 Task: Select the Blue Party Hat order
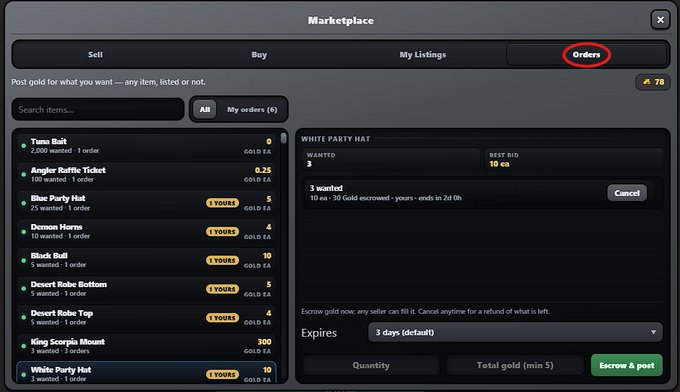pos(147,203)
